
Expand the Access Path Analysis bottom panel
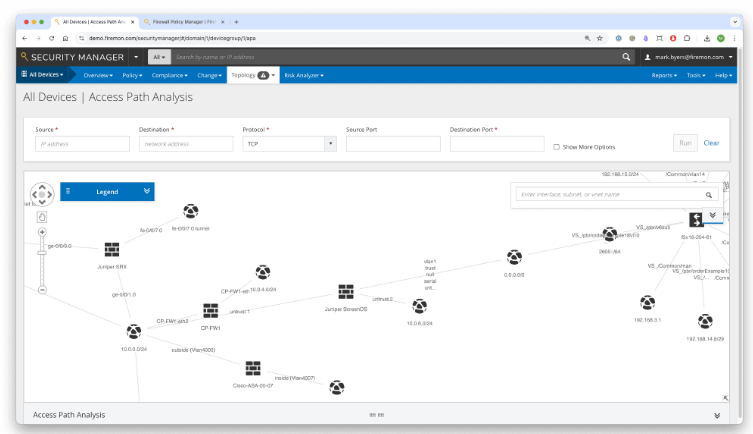point(717,415)
